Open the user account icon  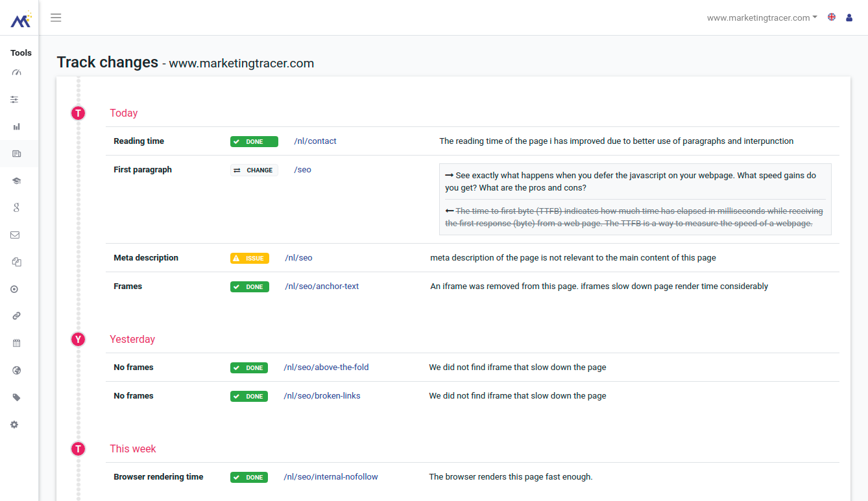tap(849, 17)
